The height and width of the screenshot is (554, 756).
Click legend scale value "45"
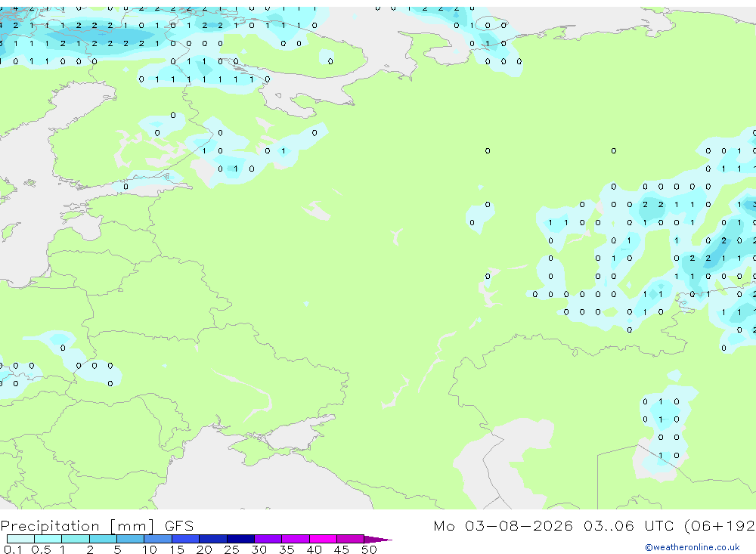pos(342,549)
